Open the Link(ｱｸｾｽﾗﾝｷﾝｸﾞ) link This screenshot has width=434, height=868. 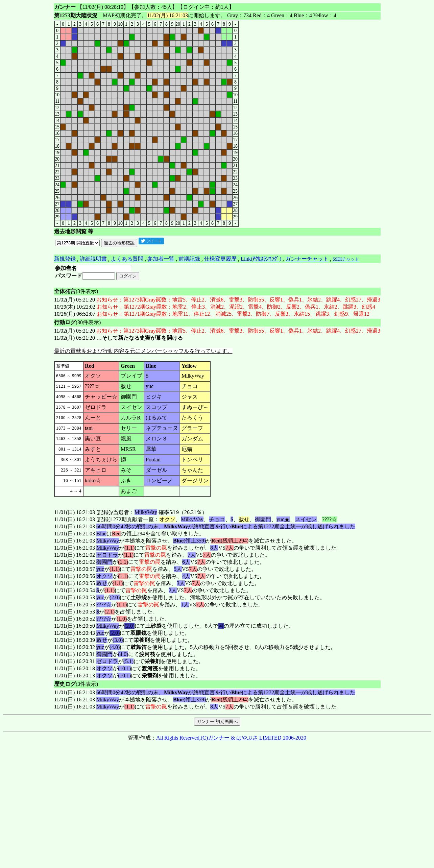point(261,259)
